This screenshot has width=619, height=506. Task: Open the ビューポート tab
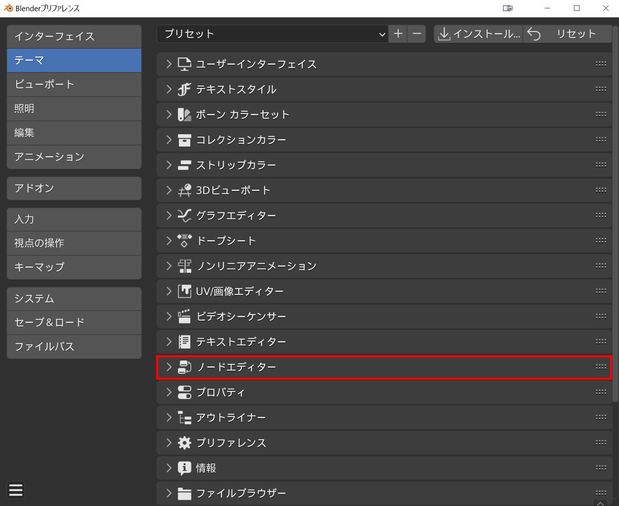click(74, 84)
